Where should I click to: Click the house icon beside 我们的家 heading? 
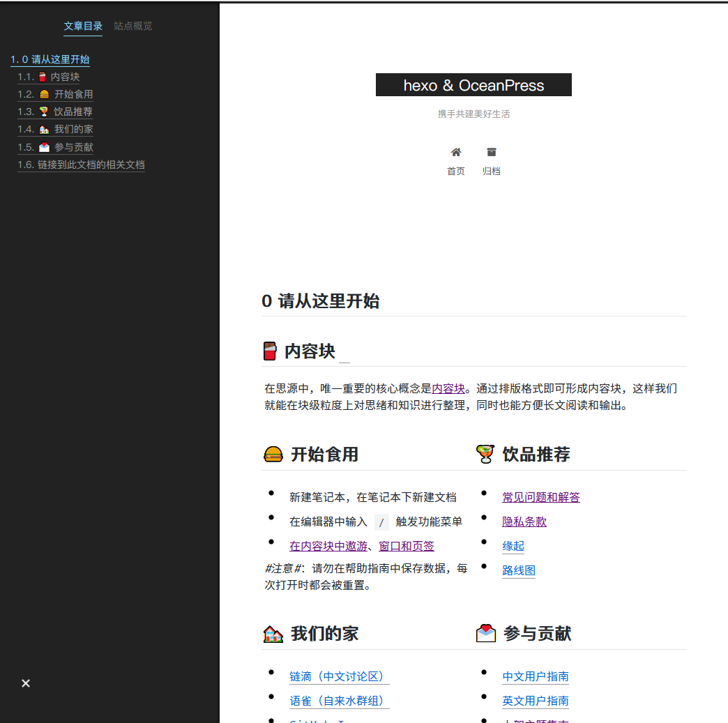[273, 632]
